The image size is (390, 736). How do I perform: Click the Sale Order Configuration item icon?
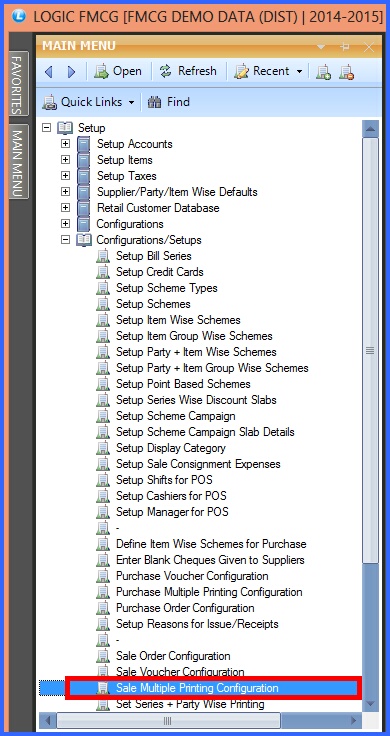coord(103,656)
